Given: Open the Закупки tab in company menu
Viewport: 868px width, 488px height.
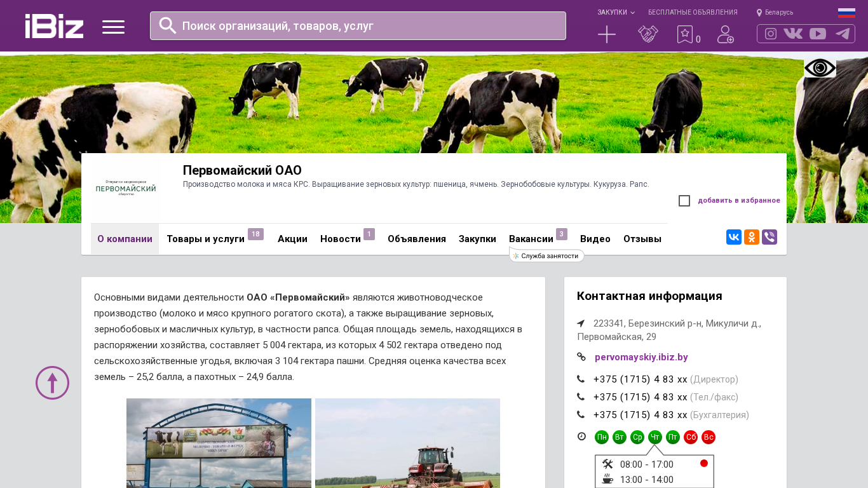Looking at the screenshot, I should click(477, 239).
